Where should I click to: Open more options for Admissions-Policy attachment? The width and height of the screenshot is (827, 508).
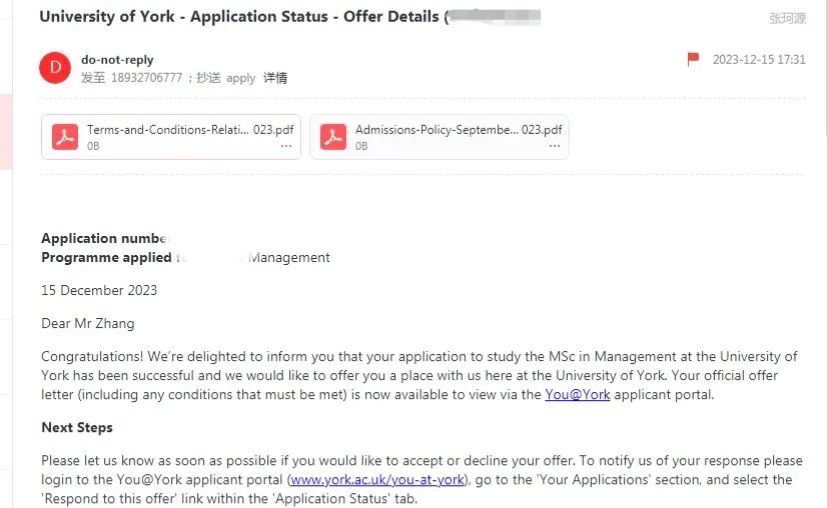click(554, 146)
